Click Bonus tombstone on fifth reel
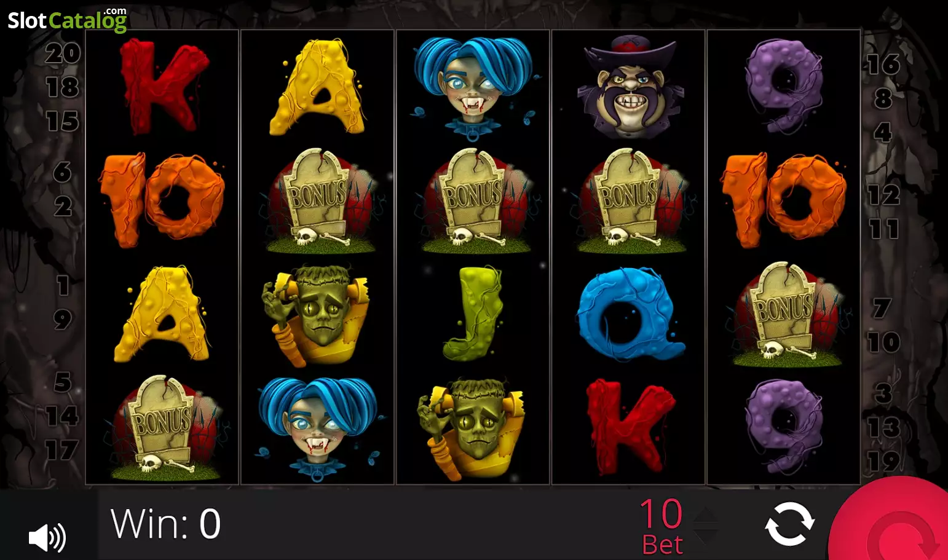This screenshot has width=948, height=560. 785,315
